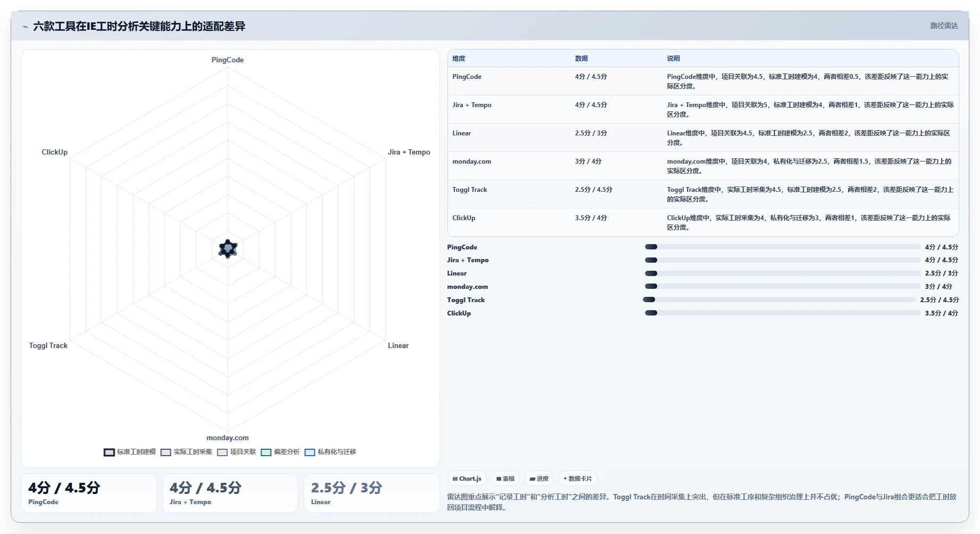Click the footer summary paragraph about 雷达图
Image resolution: width=980 pixels, height=534 pixels.
[701, 502]
